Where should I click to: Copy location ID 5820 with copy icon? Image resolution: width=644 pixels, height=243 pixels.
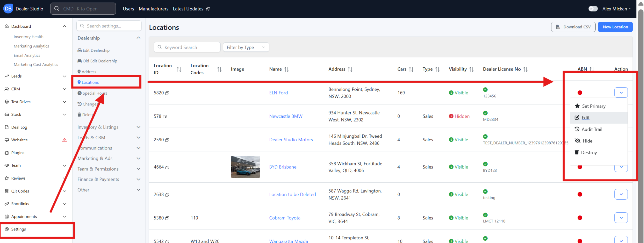(167, 93)
